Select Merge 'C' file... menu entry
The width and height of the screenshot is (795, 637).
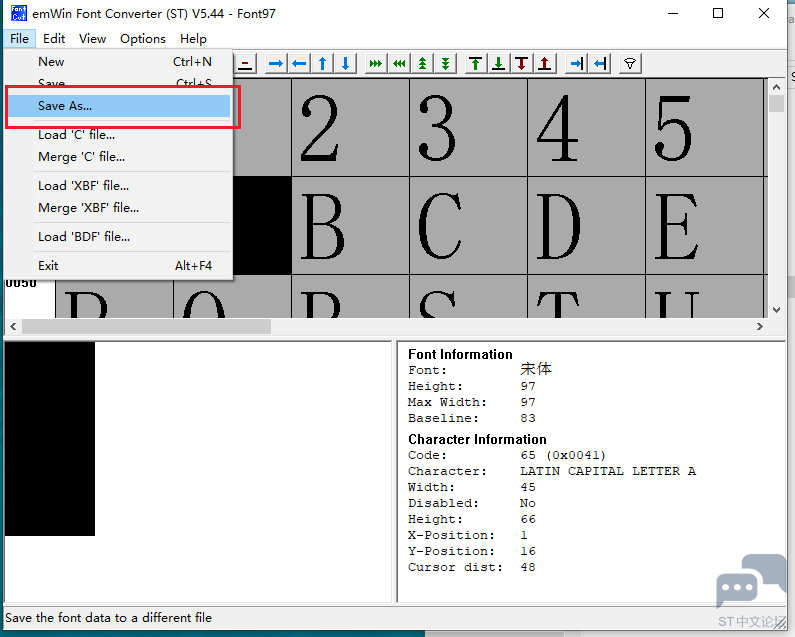[120, 157]
